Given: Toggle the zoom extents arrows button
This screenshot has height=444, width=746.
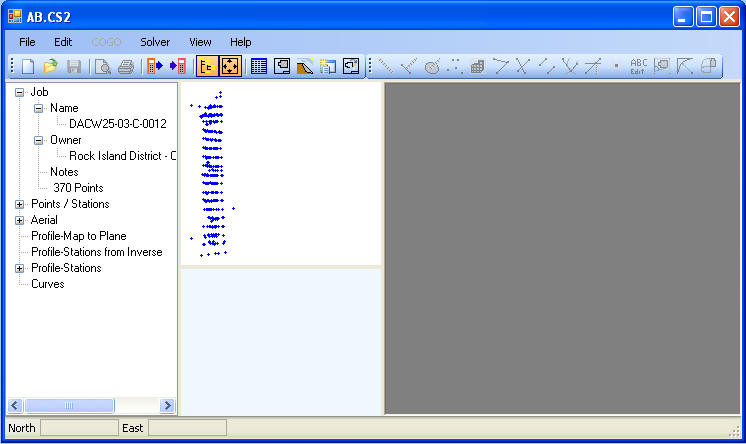Looking at the screenshot, I should click(x=230, y=66).
